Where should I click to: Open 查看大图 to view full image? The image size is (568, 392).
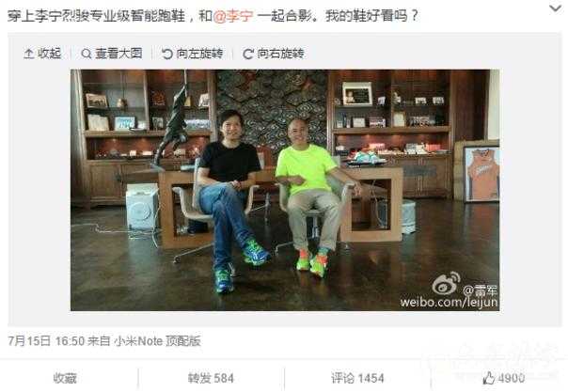(118, 54)
